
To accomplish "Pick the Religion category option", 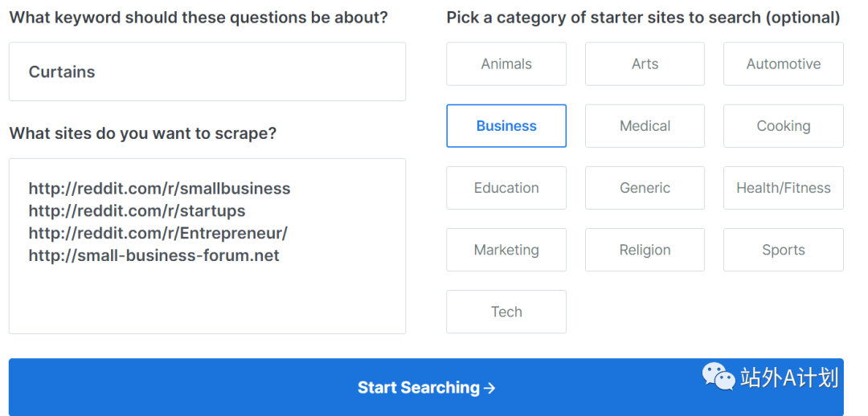I will pos(645,250).
